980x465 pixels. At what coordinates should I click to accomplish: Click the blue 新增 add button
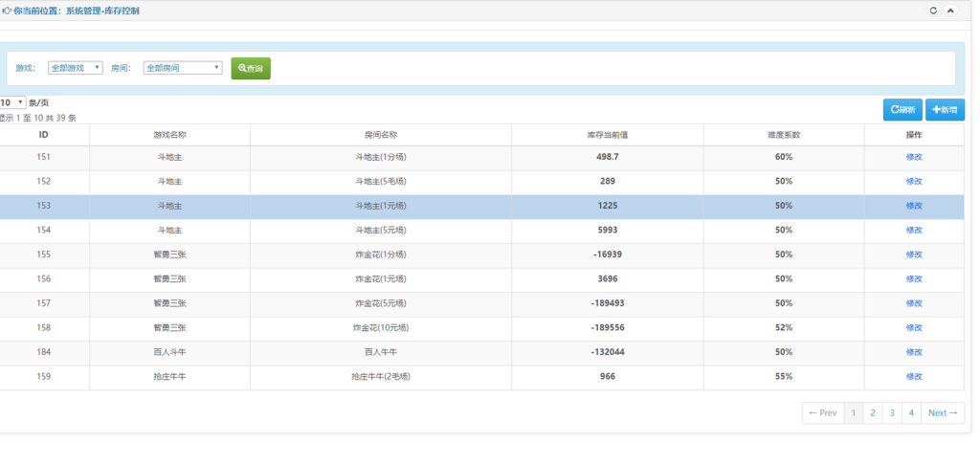pos(945,110)
